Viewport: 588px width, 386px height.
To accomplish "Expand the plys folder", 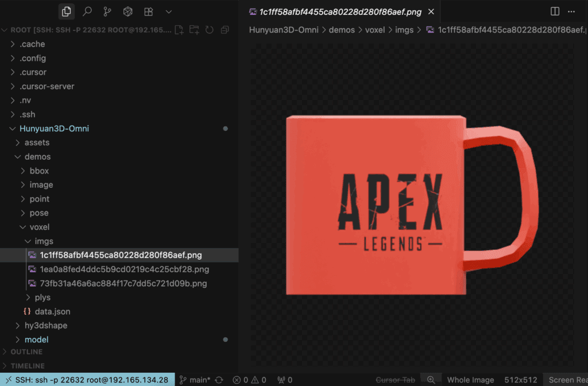I will click(42, 298).
